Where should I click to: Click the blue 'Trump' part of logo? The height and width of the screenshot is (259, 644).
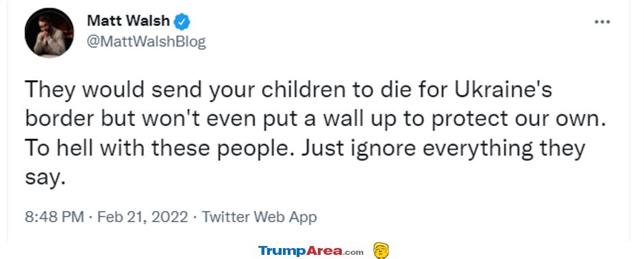(x=282, y=251)
